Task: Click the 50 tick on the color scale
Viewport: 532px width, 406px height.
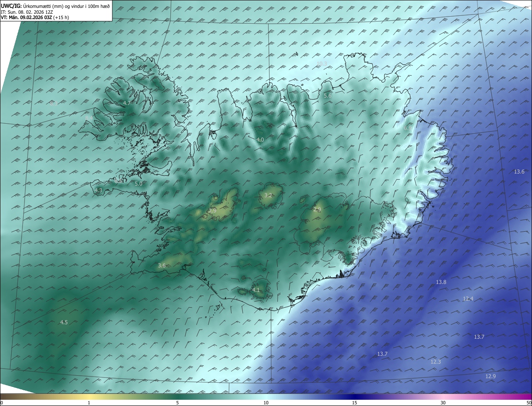Action: coord(529,403)
